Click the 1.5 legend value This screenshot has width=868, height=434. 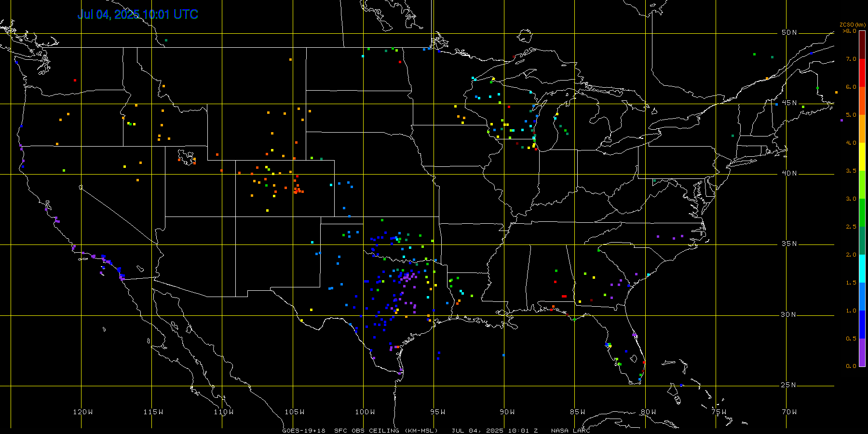pyautogui.click(x=851, y=283)
